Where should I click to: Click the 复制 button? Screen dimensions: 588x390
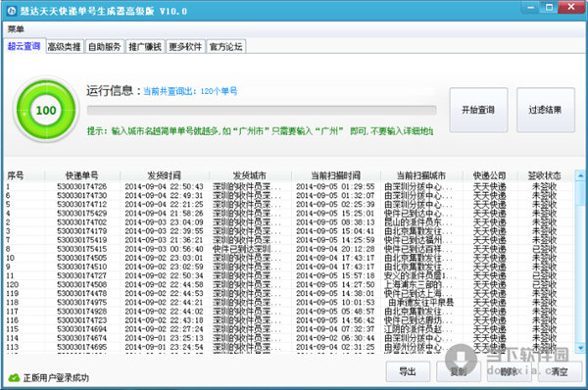point(459,371)
